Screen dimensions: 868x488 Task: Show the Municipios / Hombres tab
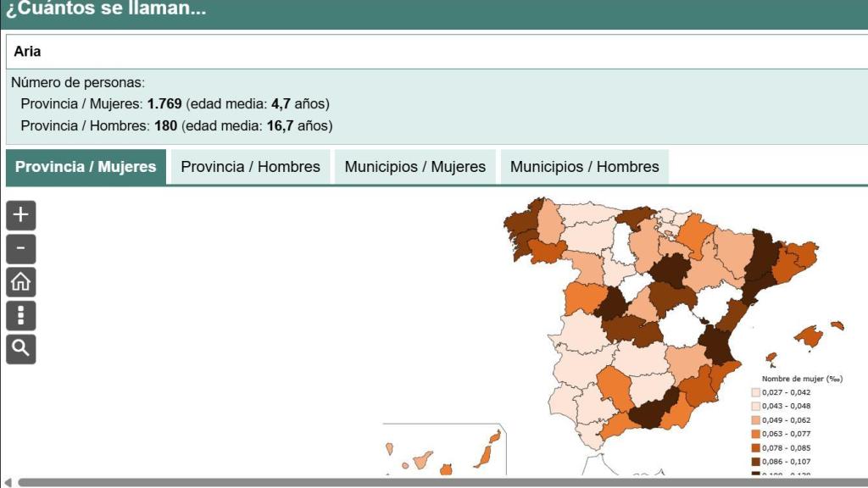[584, 167]
